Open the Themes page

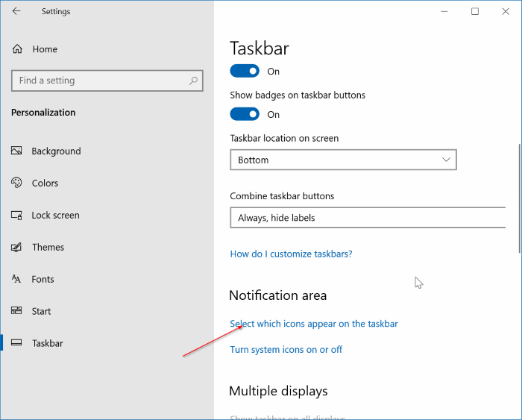pyautogui.click(x=48, y=247)
